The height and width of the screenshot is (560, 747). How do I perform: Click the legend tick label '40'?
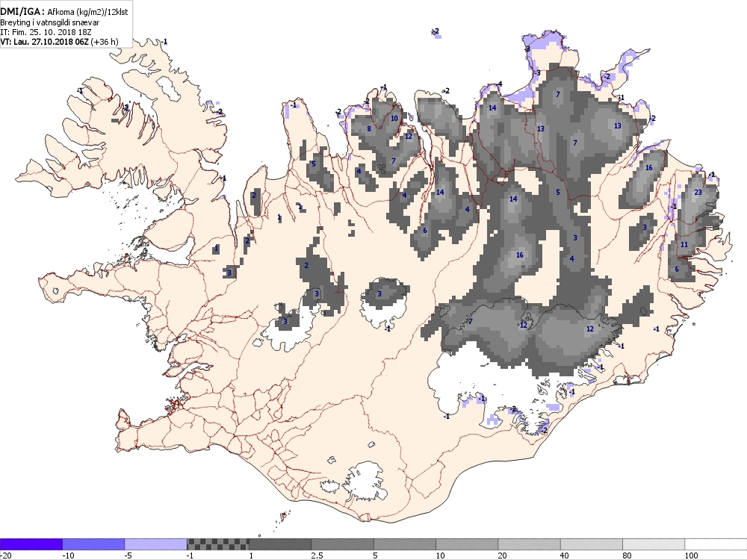pos(565,556)
